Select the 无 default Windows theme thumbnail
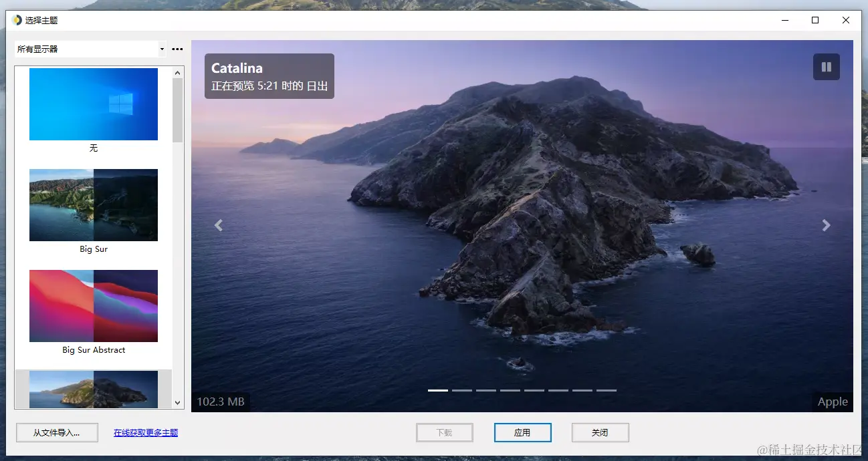Screen dimensions: 868x461 click(94, 104)
